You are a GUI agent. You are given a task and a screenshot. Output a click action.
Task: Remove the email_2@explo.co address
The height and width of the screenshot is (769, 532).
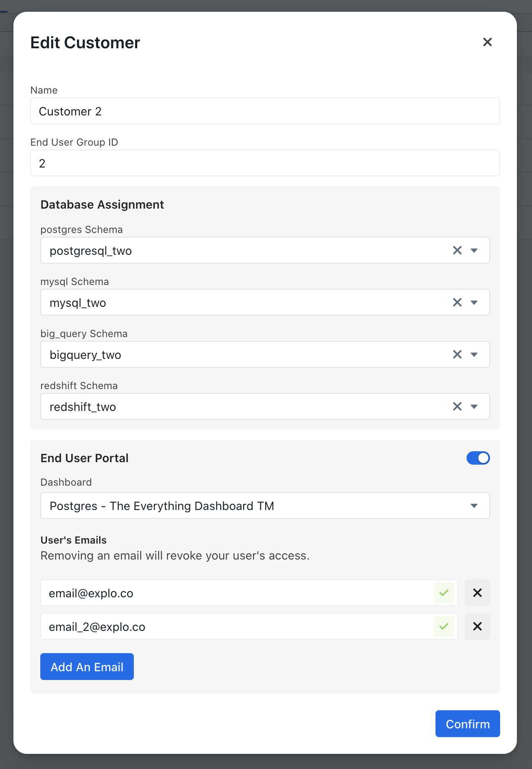477,626
